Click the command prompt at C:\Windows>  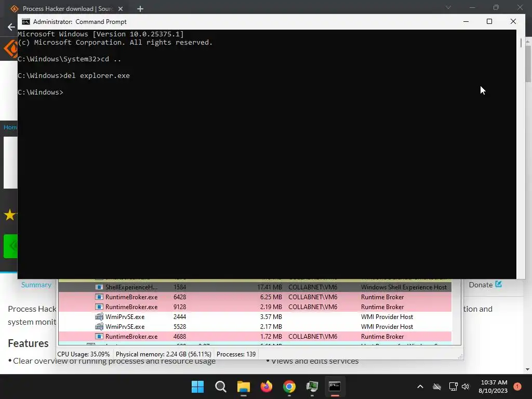(x=41, y=92)
